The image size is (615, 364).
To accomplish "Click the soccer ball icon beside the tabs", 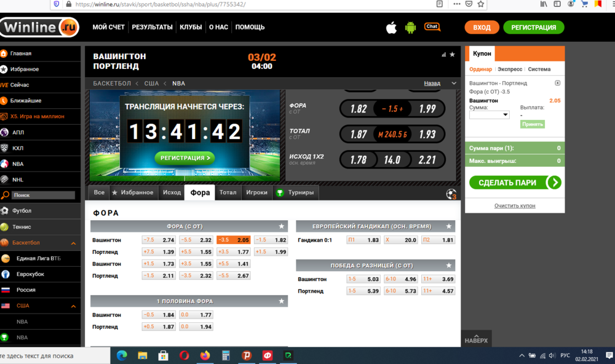I will point(451,194).
